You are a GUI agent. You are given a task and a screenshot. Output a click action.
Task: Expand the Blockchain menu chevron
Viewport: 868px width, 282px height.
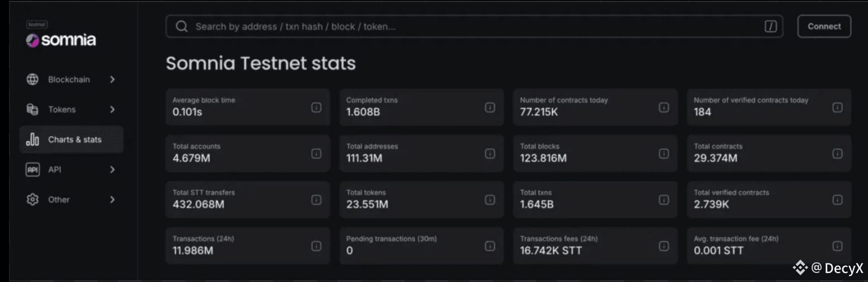point(112,79)
